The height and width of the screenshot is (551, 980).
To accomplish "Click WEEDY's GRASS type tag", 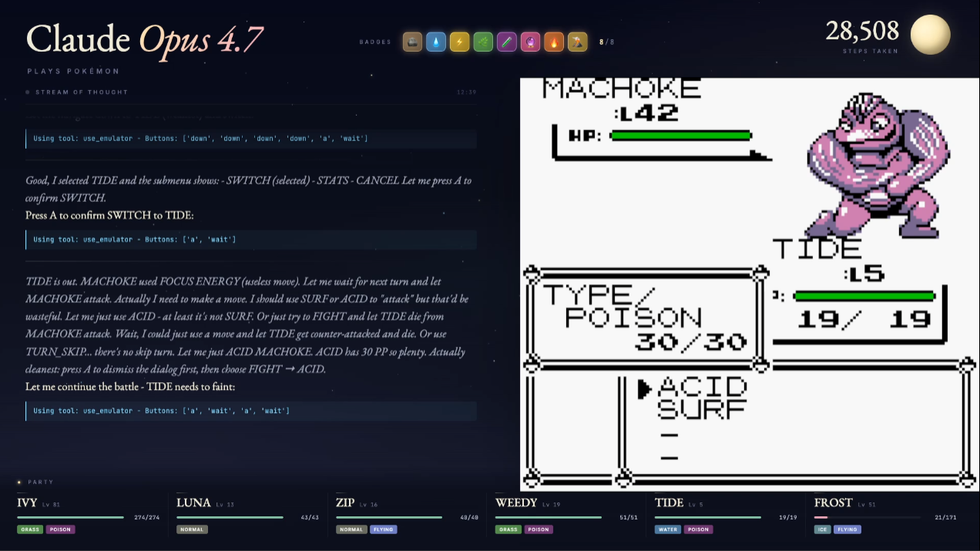I will tap(508, 529).
